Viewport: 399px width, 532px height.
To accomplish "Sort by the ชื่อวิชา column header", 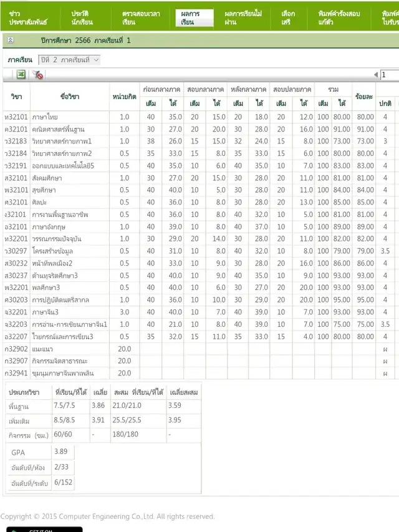I will coord(70,97).
